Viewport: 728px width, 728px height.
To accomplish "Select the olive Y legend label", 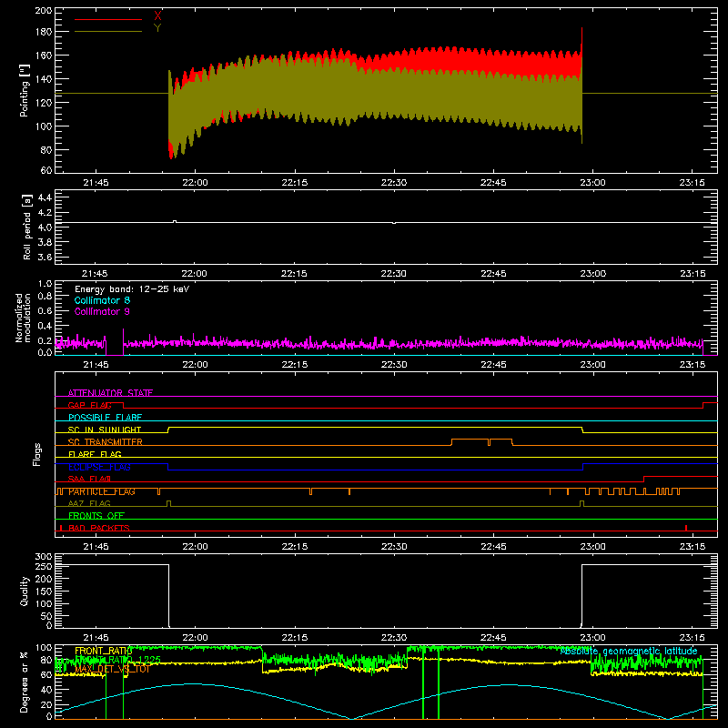I will tap(157, 28).
